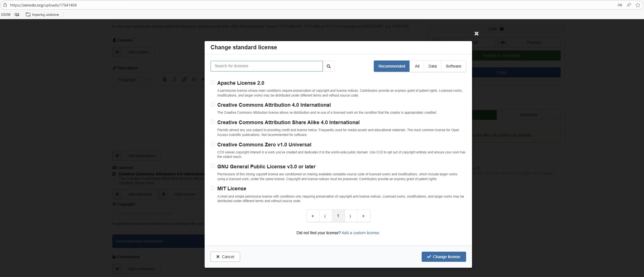Close the license dialog with X icon

(476, 34)
